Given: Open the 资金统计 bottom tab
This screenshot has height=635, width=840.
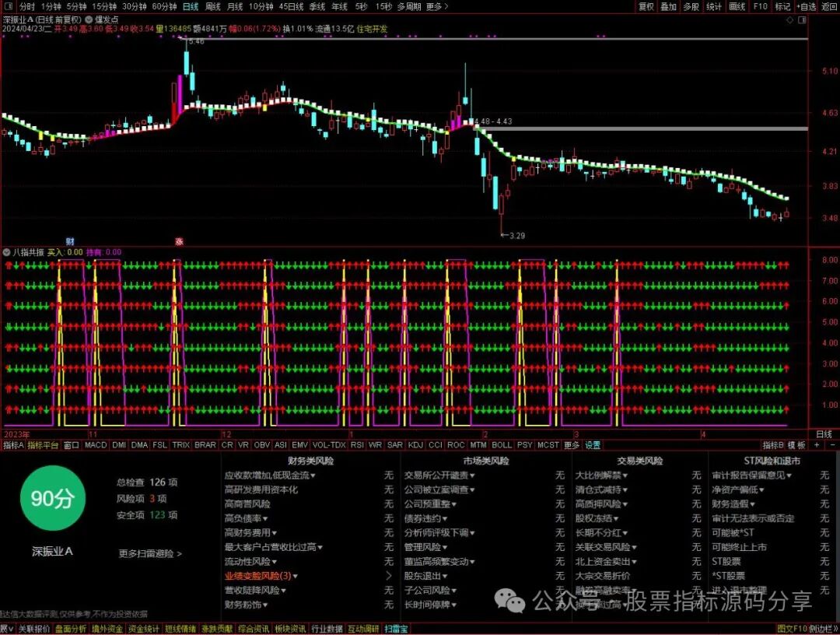Looking at the screenshot, I should (x=144, y=629).
